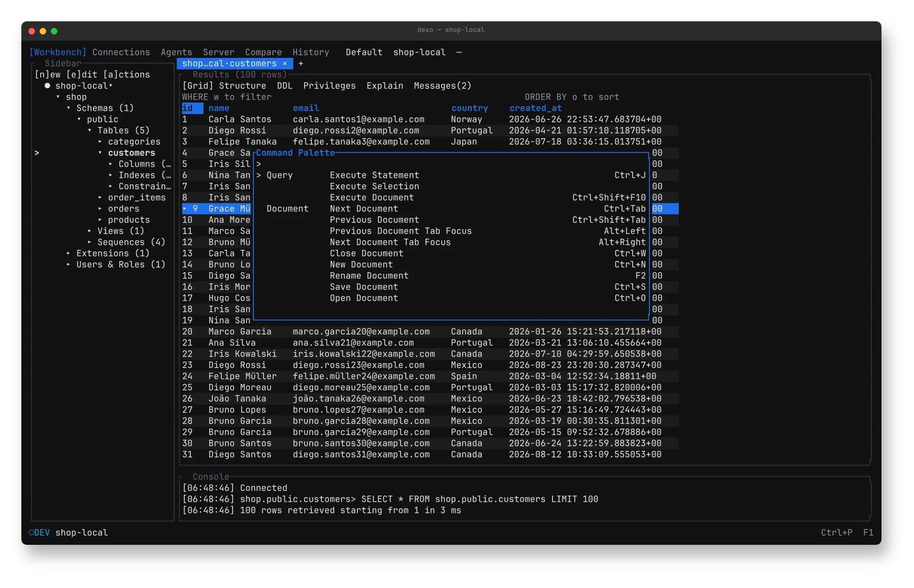This screenshot has width=914, height=588.
Task: Open the shop-local connection dropdown in sidebar
Action: pos(111,86)
